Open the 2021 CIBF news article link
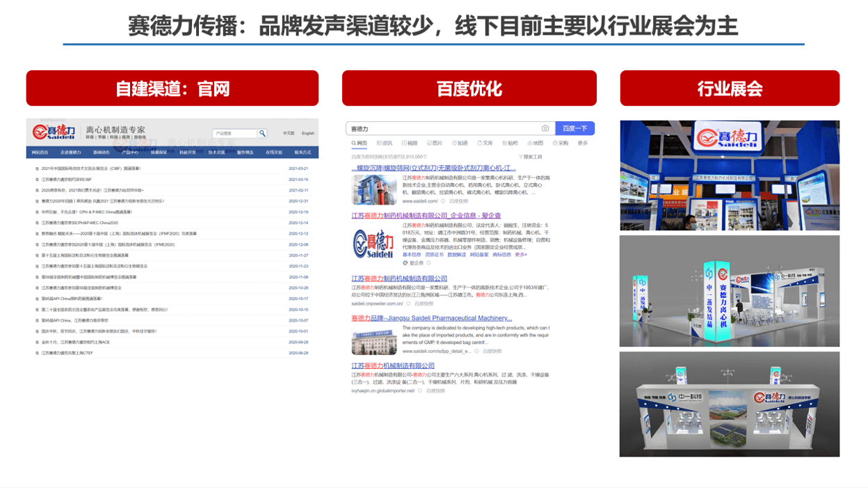The image size is (868, 488). 91,168
